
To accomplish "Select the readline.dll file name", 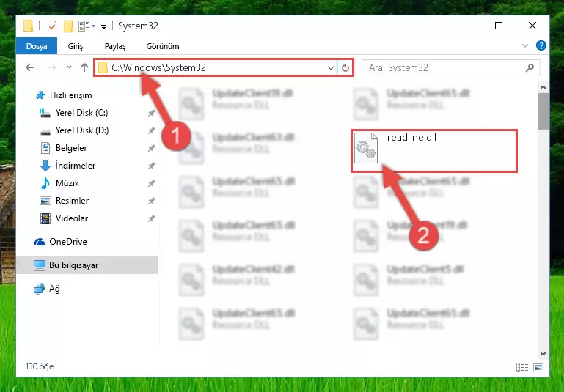I will [411, 138].
